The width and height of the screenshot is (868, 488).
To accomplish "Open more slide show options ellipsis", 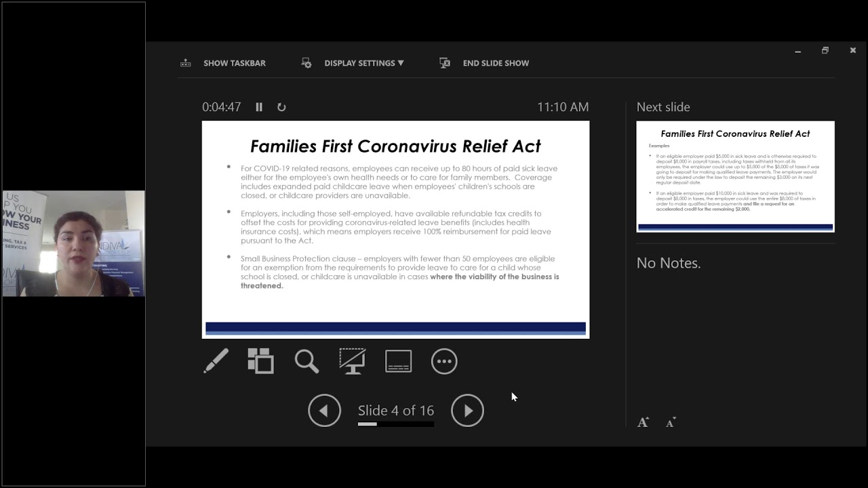I will pos(444,361).
